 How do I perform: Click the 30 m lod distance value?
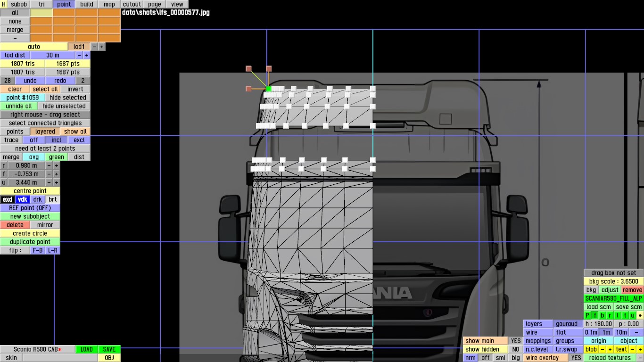point(53,55)
